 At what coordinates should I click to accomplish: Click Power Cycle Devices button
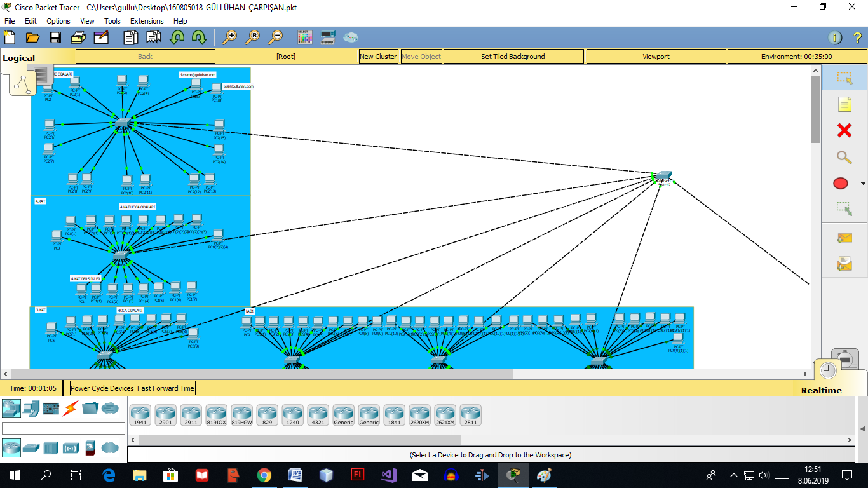(x=102, y=388)
